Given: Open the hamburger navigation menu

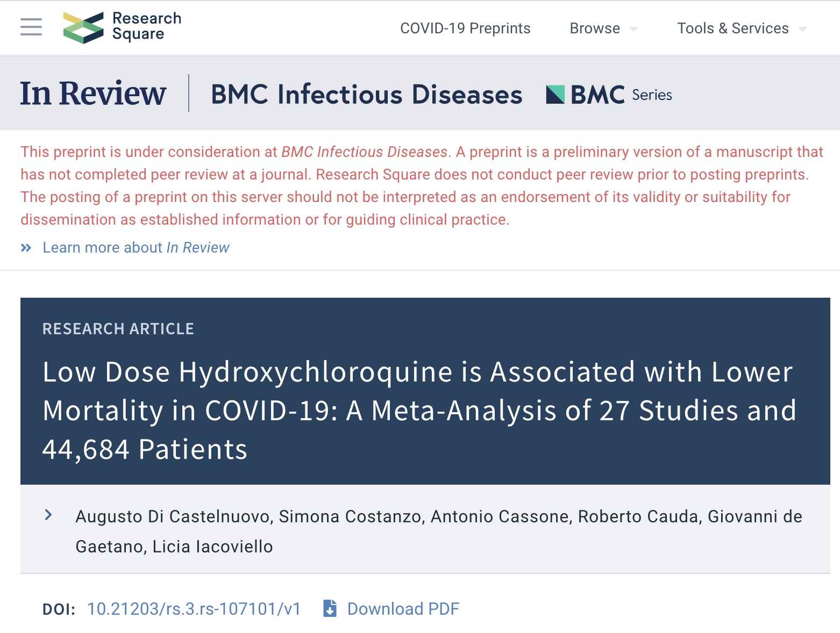Looking at the screenshot, I should pyautogui.click(x=31, y=27).
